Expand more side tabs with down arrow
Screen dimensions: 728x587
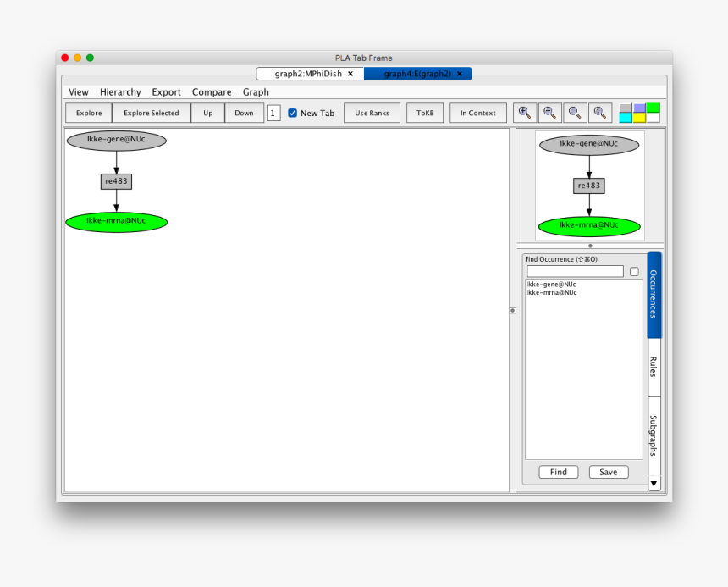[x=654, y=484]
